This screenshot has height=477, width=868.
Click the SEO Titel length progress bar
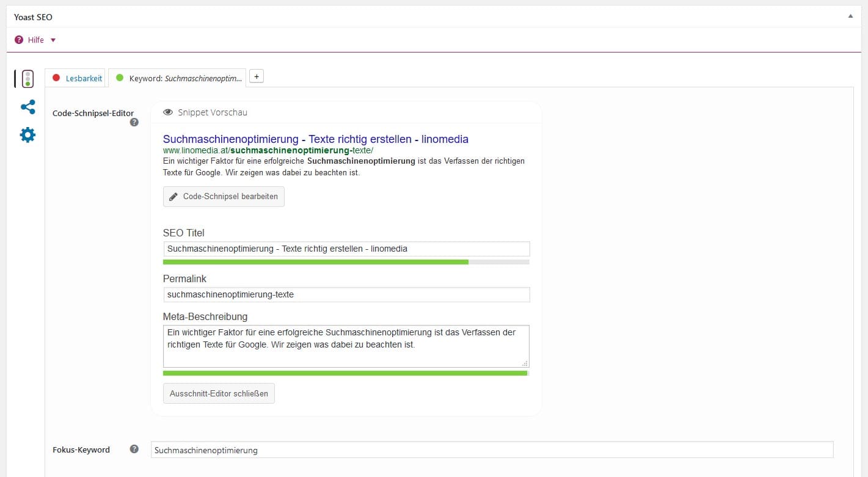coord(346,262)
